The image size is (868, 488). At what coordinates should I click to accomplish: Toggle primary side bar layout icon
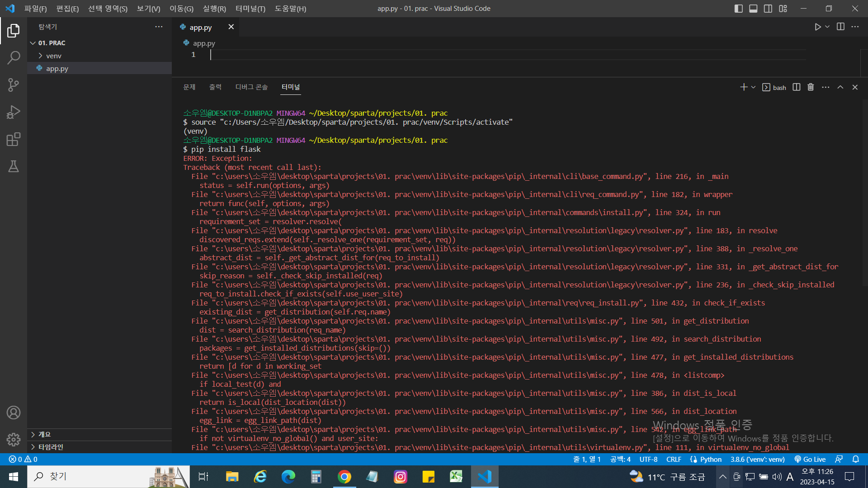[739, 9]
